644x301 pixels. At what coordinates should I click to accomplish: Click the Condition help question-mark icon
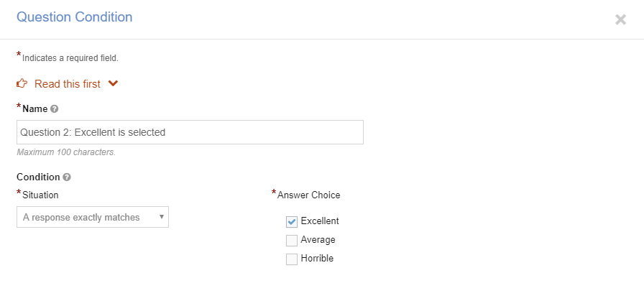(x=67, y=177)
